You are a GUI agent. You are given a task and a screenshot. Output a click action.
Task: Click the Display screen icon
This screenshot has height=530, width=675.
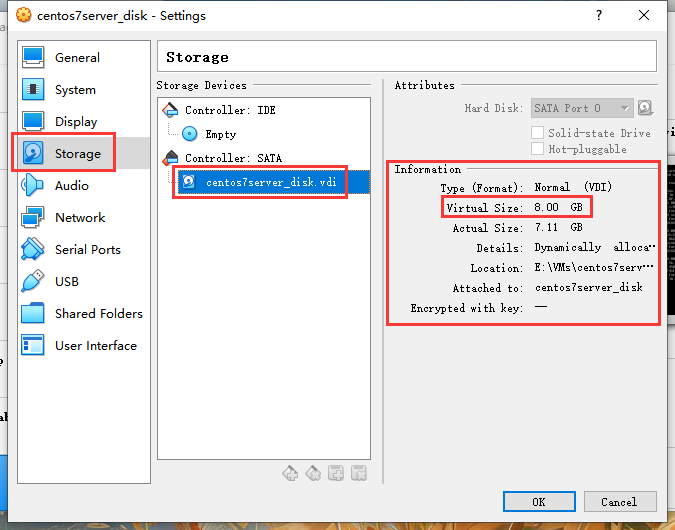(x=33, y=121)
